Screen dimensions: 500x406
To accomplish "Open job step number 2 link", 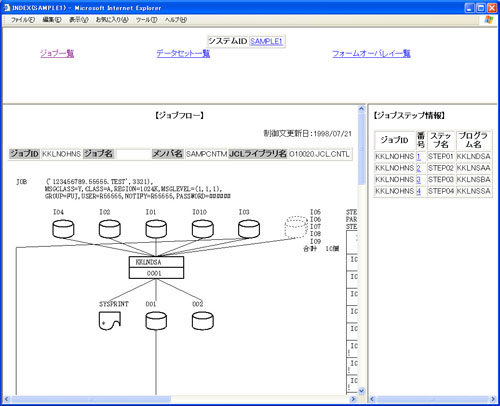I will (419, 168).
